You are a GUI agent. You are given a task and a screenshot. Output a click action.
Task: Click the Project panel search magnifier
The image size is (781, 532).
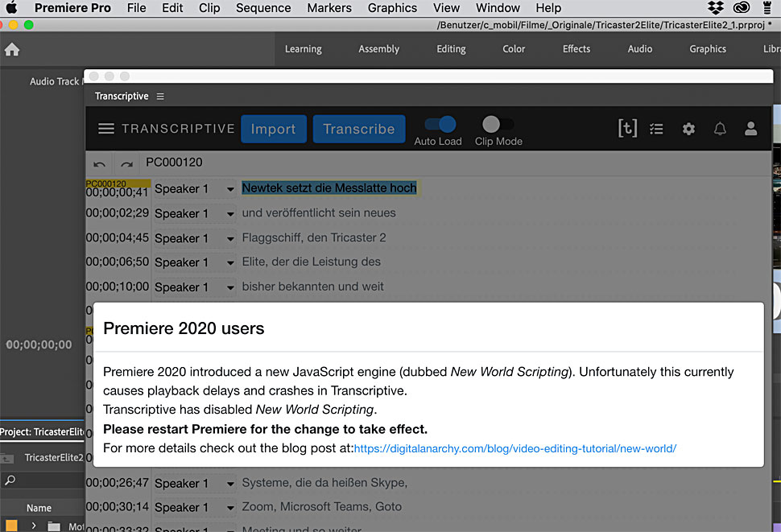[10, 480]
